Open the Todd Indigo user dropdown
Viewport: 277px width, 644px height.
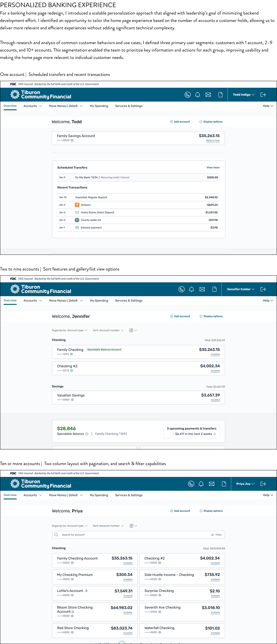pyautogui.click(x=244, y=95)
